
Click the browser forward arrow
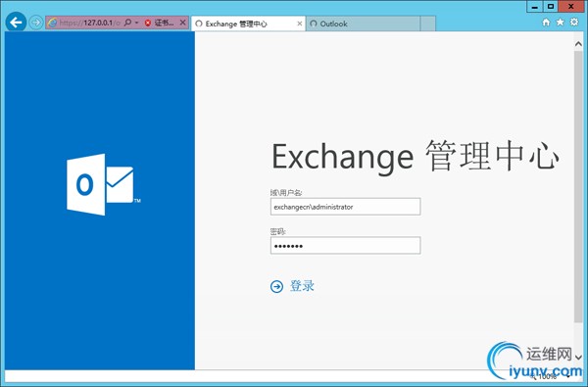(x=36, y=23)
